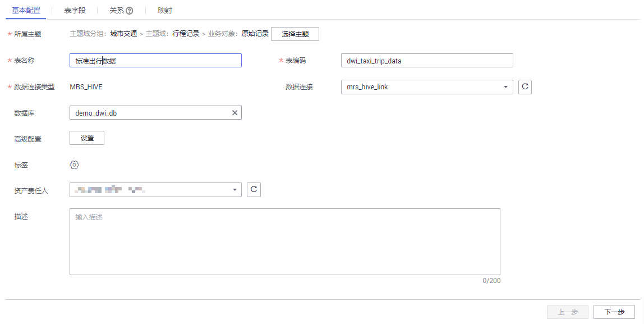
Task: Open the 映射 tab
Action: [165, 10]
